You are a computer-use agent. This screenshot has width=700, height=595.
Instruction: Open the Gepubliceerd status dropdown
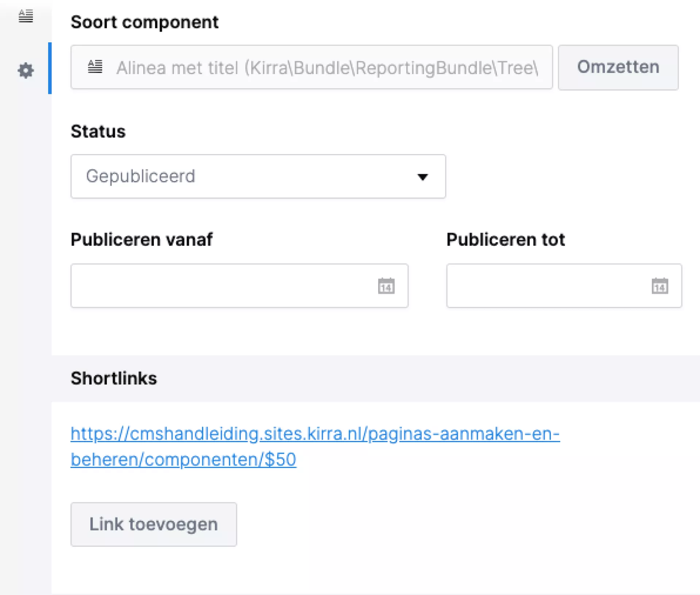coord(258,176)
